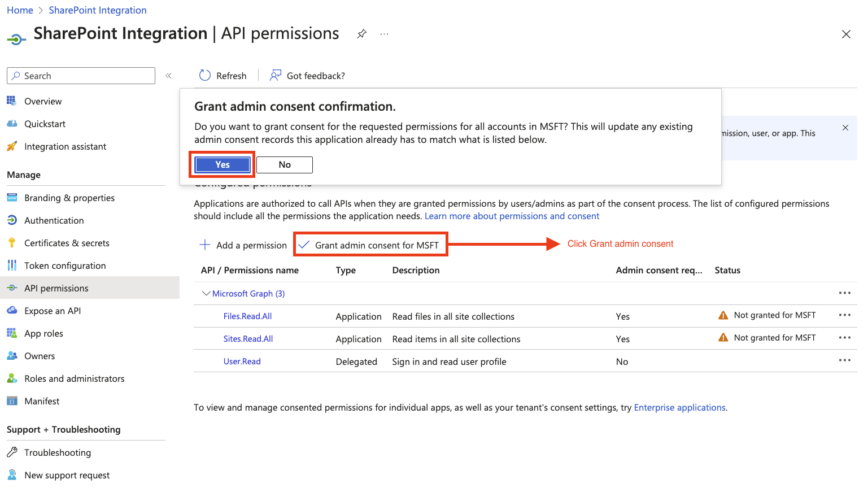
Task: Pin the SharePoint Integration page
Action: point(362,34)
